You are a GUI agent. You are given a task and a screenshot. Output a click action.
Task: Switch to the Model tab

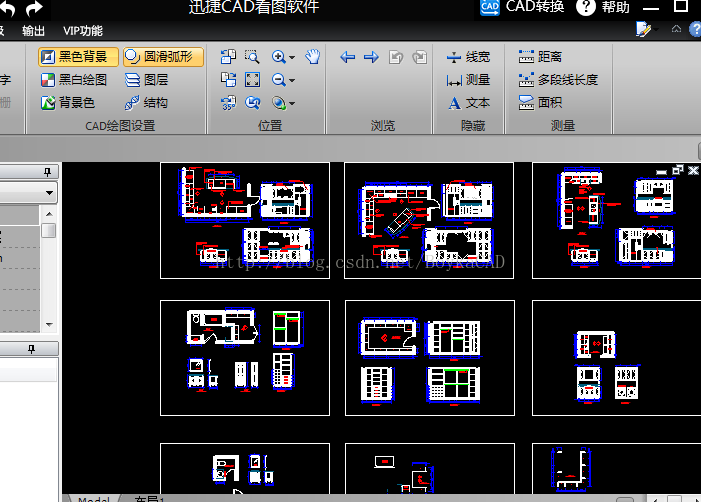pos(94,498)
